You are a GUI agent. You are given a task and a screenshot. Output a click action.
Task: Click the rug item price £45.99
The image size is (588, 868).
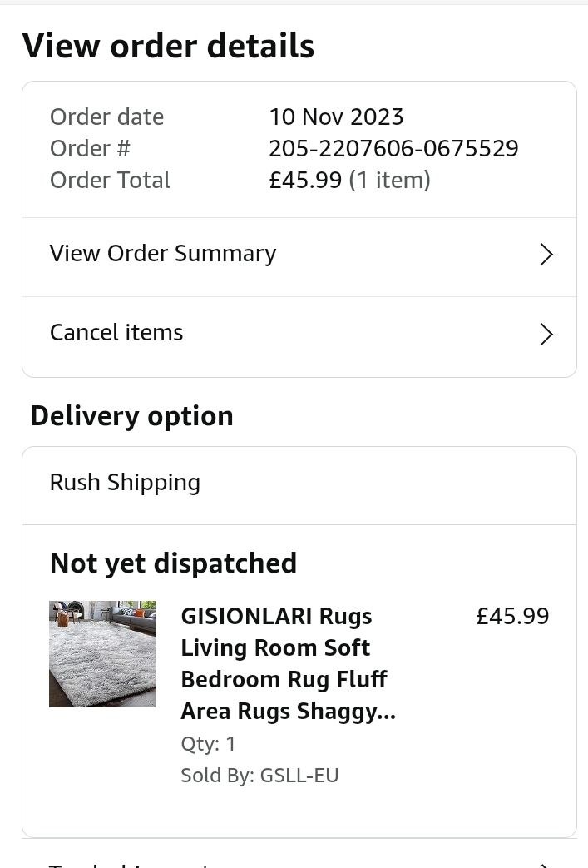pos(512,617)
